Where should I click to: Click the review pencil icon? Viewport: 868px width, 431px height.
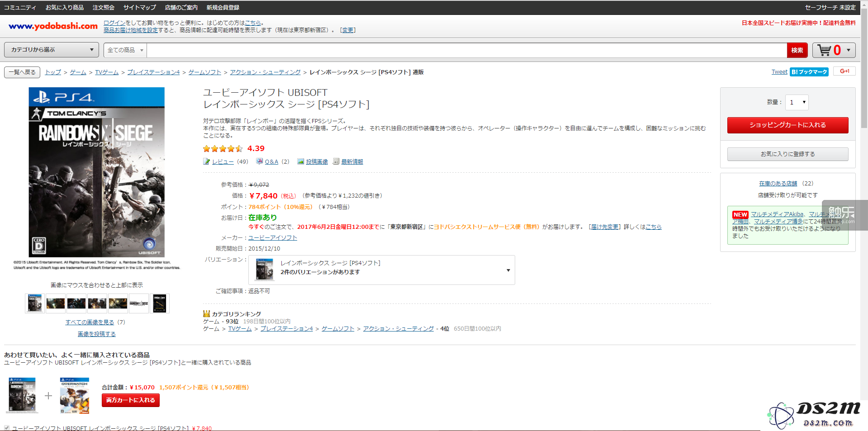pos(207,161)
